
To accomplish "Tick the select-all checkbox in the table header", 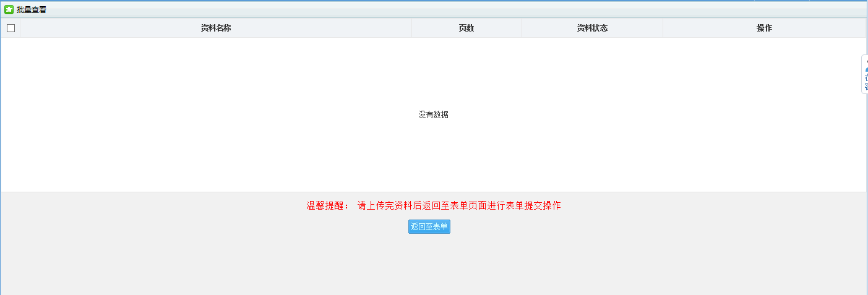I will point(11,28).
